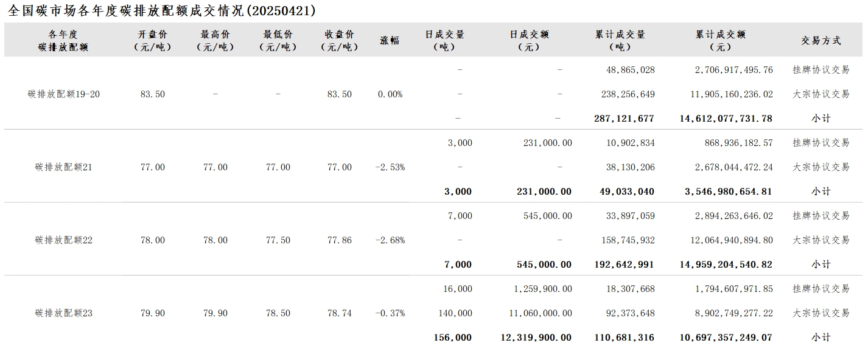Select the 碳排放配额19-20 row label
Viewport: 868px width, 354px height.
point(63,94)
